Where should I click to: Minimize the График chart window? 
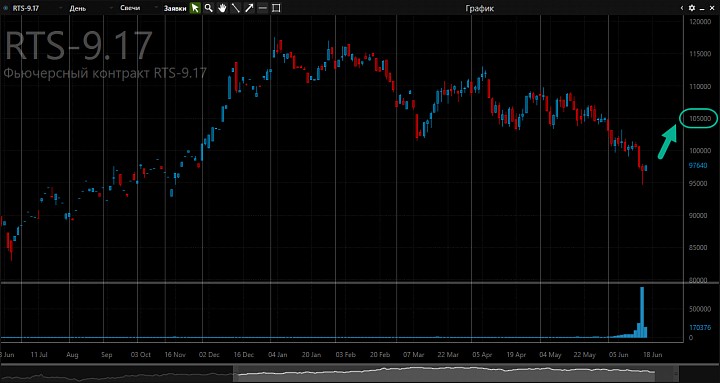[x=703, y=8]
